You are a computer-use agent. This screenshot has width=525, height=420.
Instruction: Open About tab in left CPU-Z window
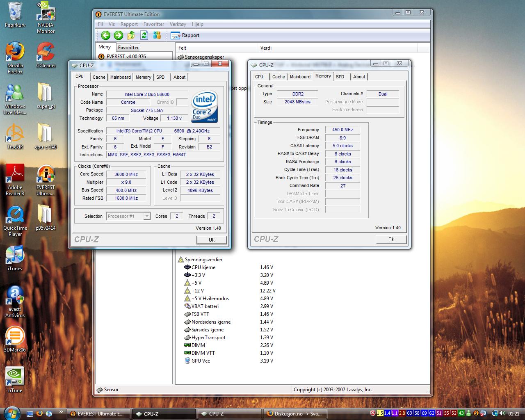(180, 77)
